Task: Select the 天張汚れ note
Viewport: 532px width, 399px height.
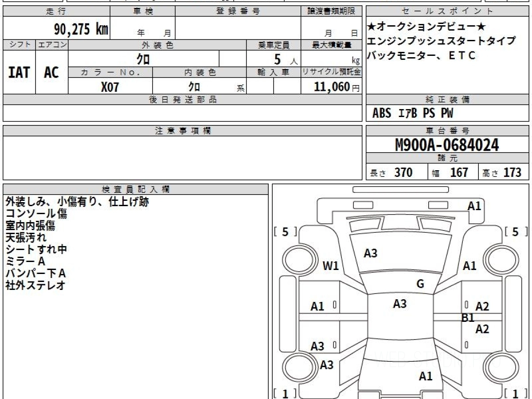Action: [x=26, y=238]
